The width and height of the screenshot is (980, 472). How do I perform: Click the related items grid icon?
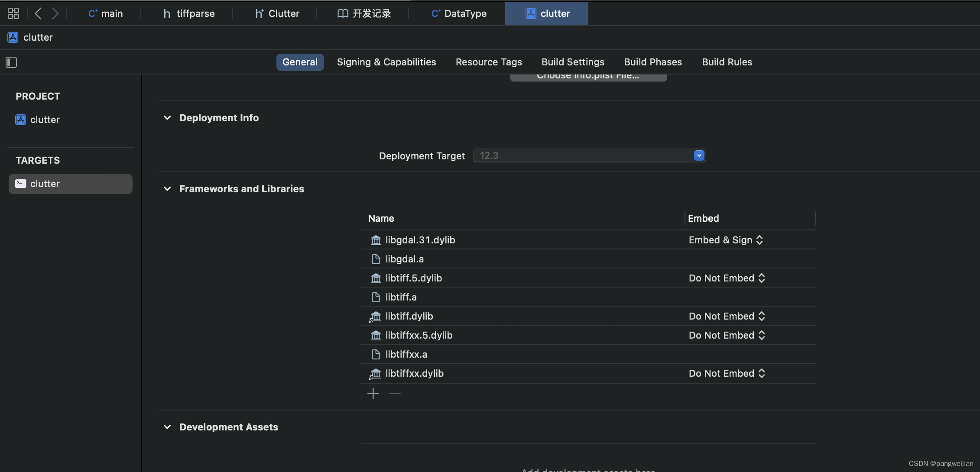(13, 13)
